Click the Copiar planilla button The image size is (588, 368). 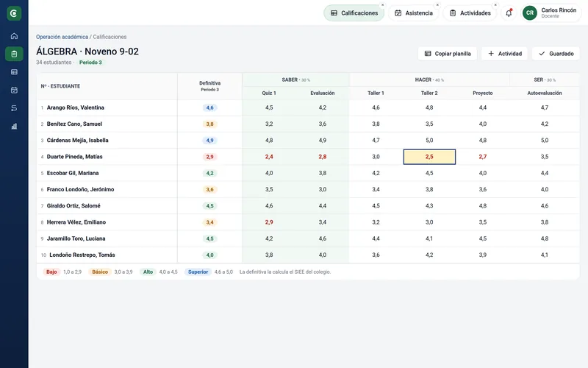448,54
